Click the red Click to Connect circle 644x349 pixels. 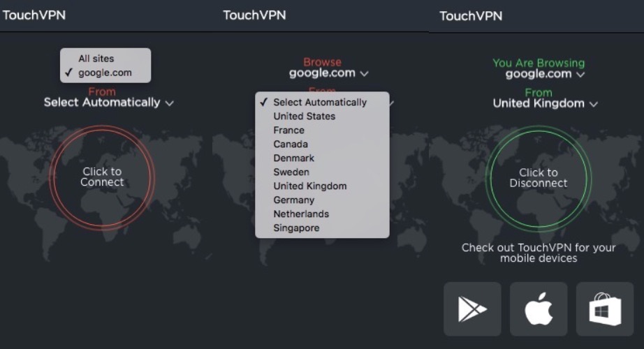point(102,177)
